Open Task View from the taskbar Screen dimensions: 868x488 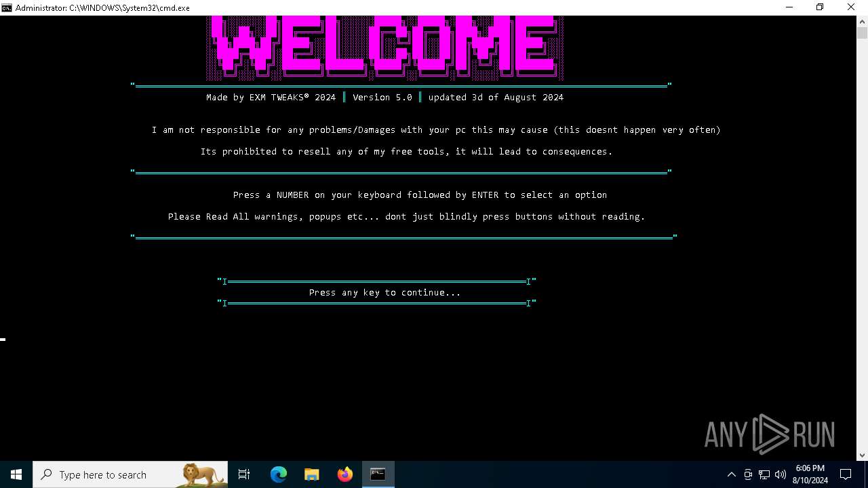244,474
